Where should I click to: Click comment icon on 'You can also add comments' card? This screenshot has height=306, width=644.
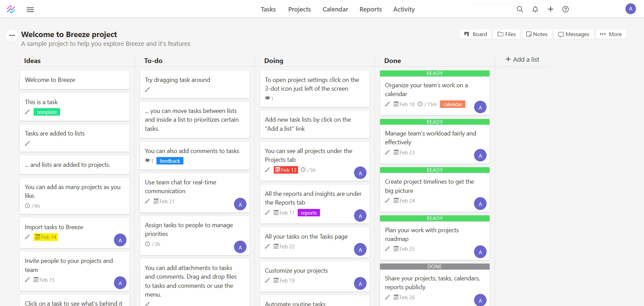pos(148,161)
